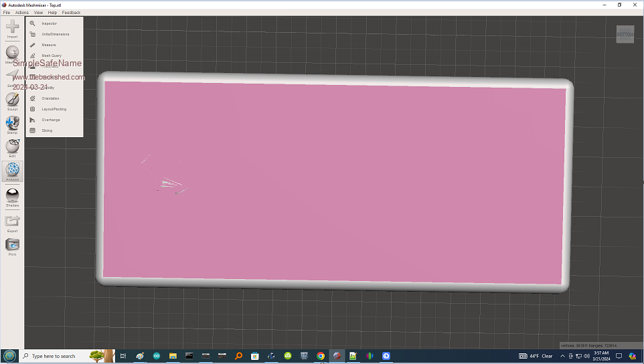
Task: Open the Actions menu
Action: (x=22, y=12)
